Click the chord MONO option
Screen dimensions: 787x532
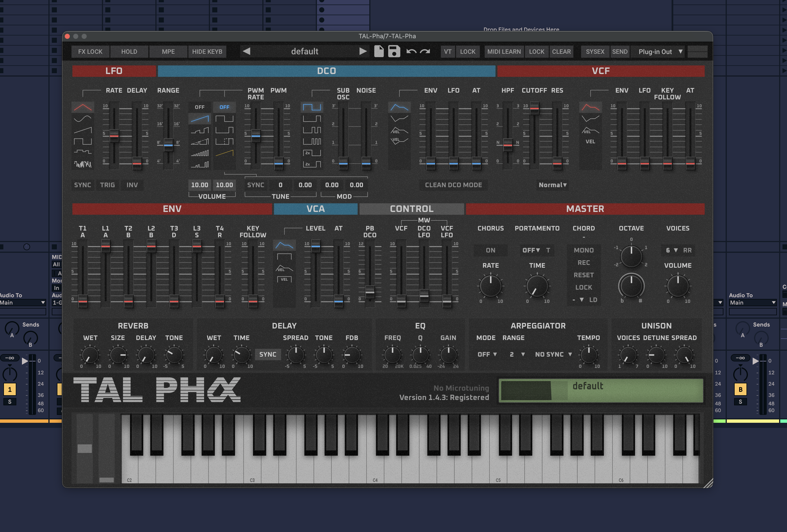[x=583, y=250]
